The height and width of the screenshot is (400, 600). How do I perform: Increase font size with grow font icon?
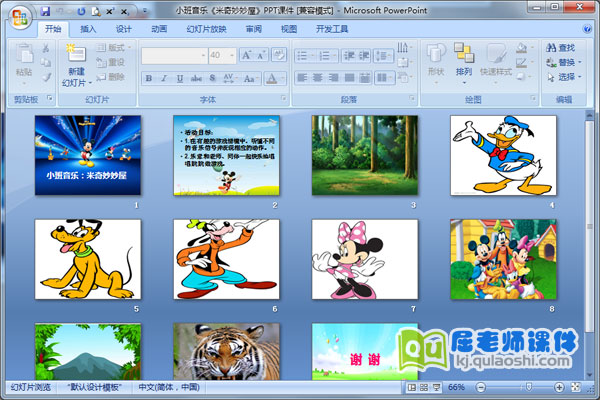tap(246, 56)
